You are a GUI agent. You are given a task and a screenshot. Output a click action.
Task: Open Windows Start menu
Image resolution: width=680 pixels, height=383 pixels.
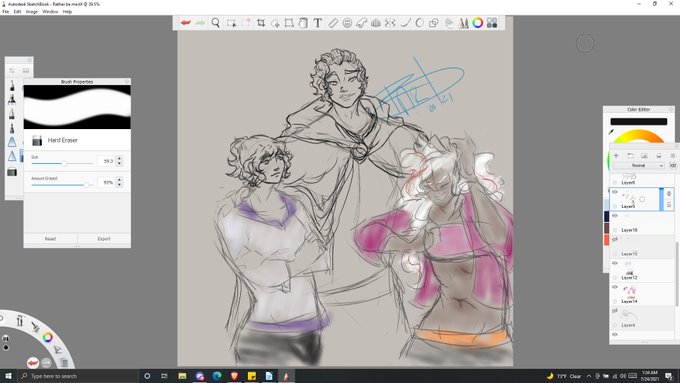pos(8,376)
